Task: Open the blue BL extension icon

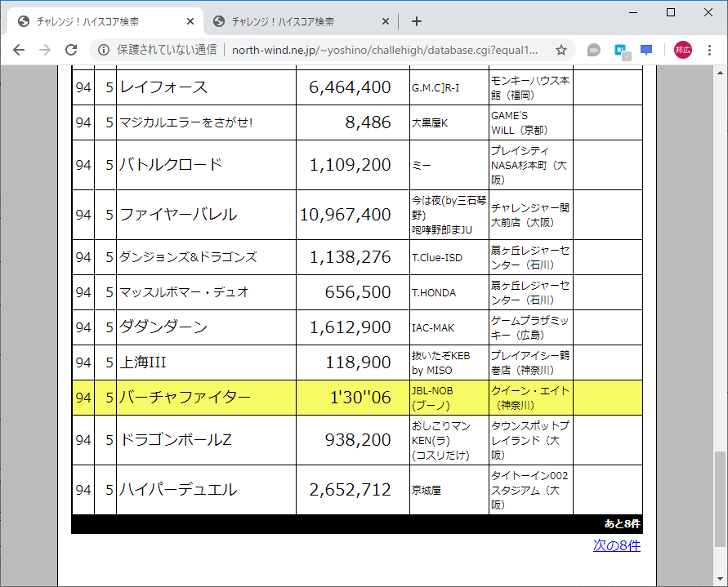Action: tap(621, 51)
